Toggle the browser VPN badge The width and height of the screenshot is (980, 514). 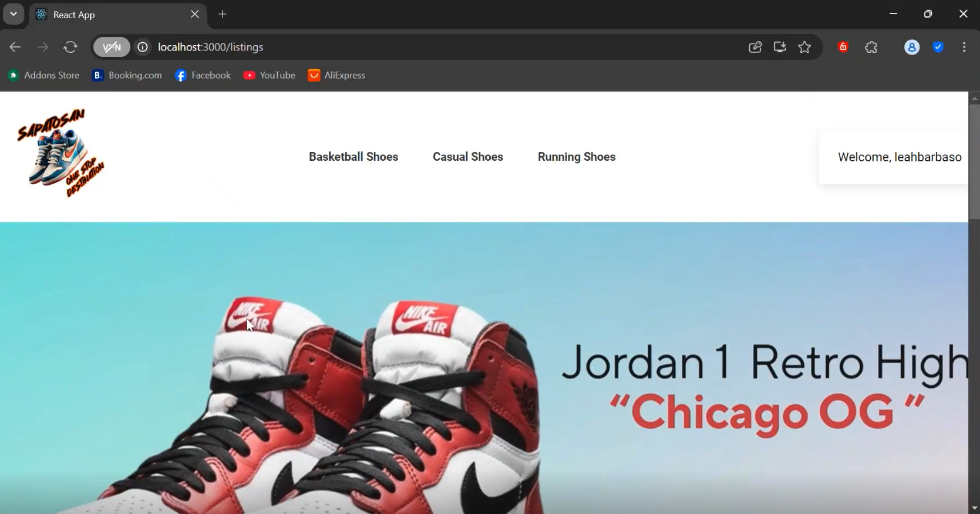(x=112, y=47)
